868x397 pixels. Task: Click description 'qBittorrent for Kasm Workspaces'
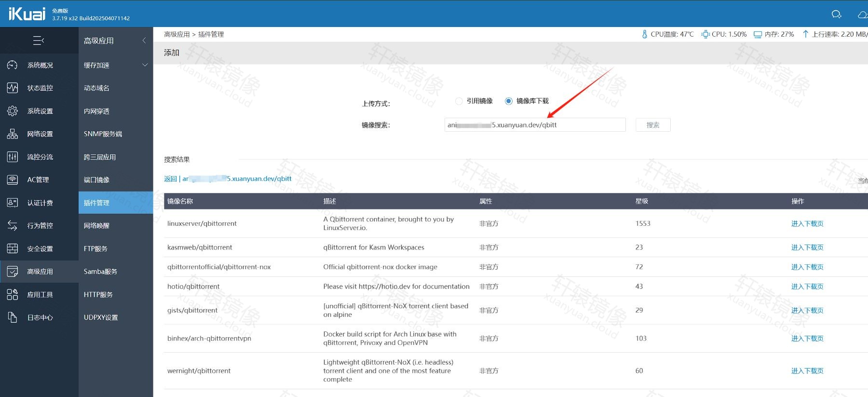tap(374, 247)
